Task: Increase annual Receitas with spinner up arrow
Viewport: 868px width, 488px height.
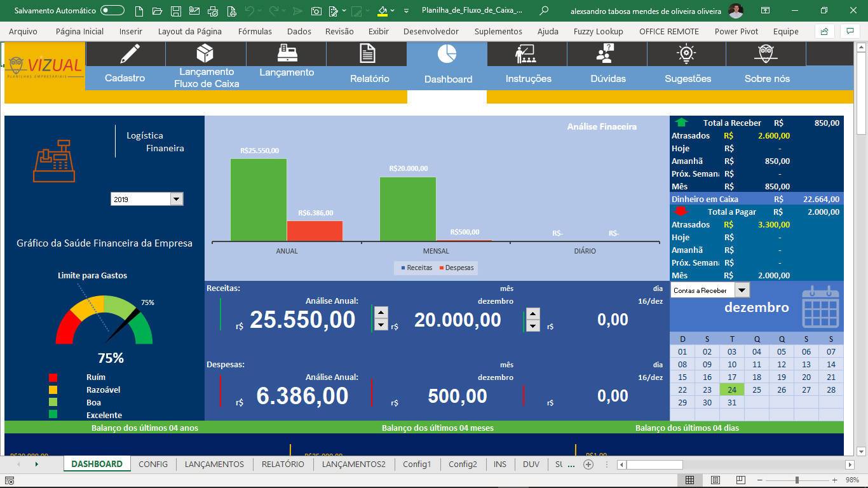Action: click(381, 312)
